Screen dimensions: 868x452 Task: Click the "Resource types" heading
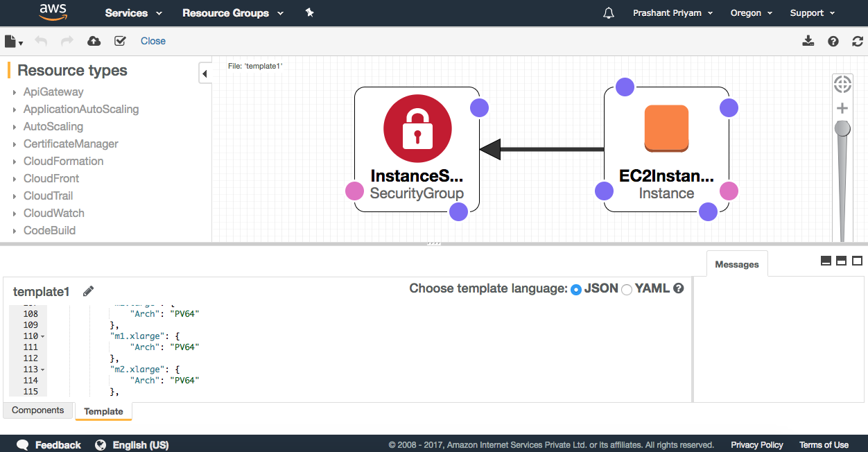pyautogui.click(x=72, y=71)
